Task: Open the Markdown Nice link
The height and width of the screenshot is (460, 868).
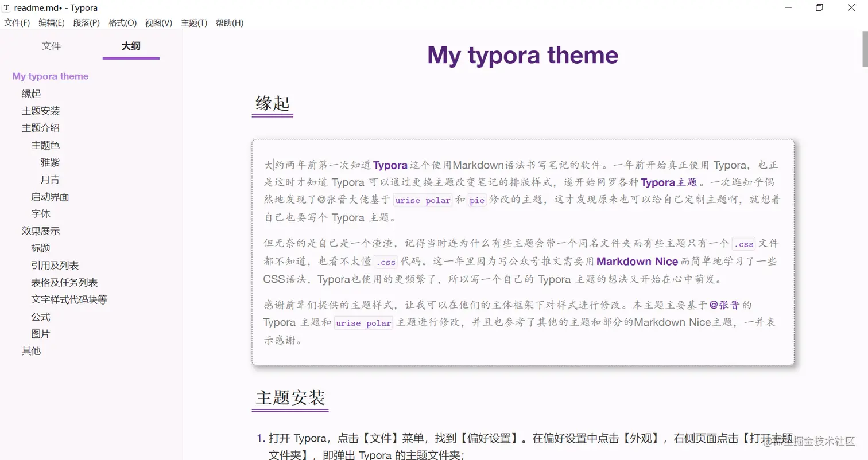Action: [637, 262]
